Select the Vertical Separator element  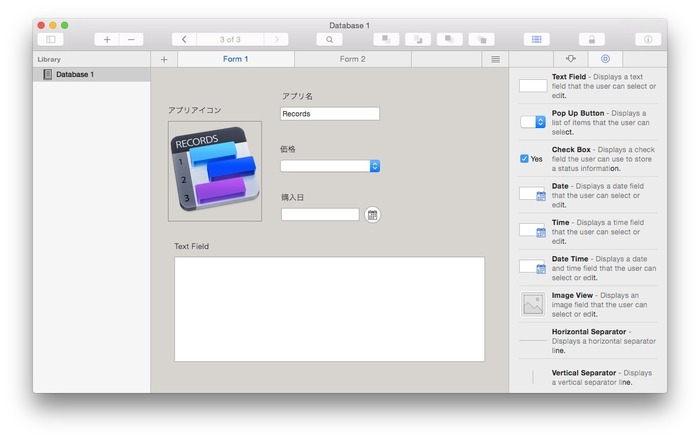(533, 377)
